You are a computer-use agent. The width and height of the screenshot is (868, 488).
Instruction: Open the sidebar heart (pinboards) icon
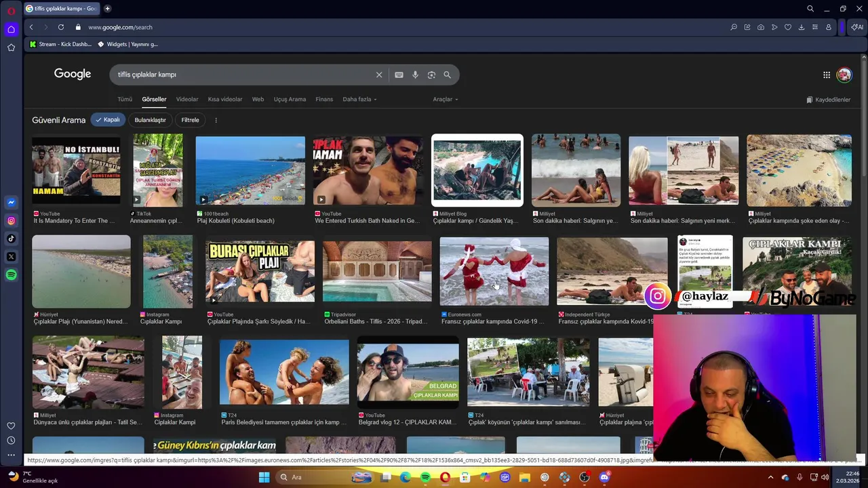click(x=11, y=426)
